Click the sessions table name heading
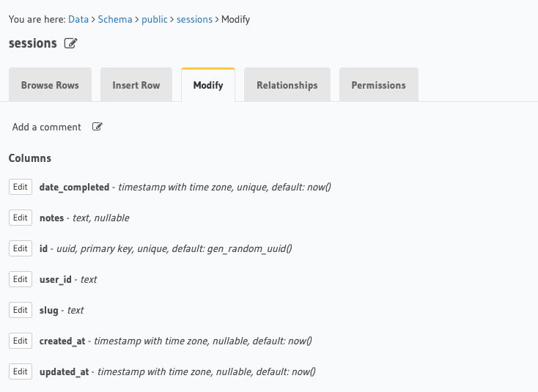Viewport: 538px width, 392px height. pos(33,43)
